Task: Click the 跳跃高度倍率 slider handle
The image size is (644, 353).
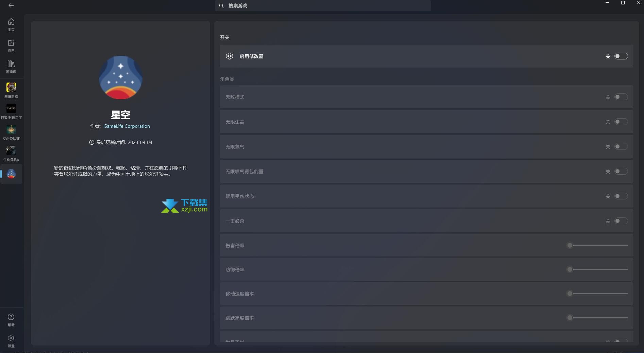Action: point(570,318)
